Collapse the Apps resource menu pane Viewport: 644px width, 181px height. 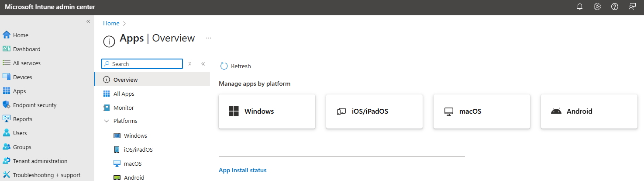[203, 64]
